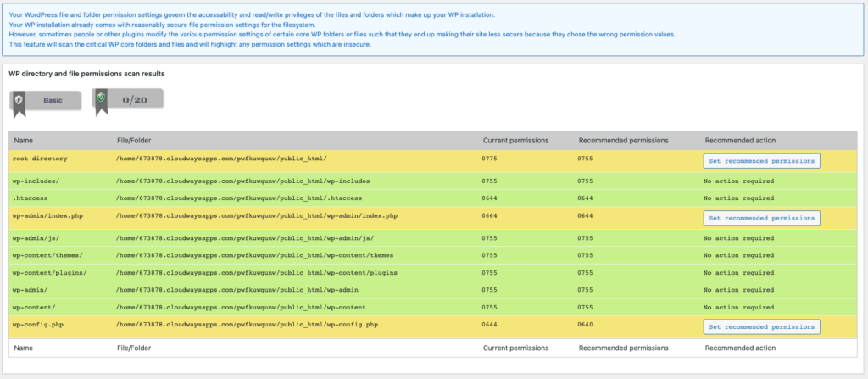Set recommended permissions for root directory

click(x=761, y=161)
